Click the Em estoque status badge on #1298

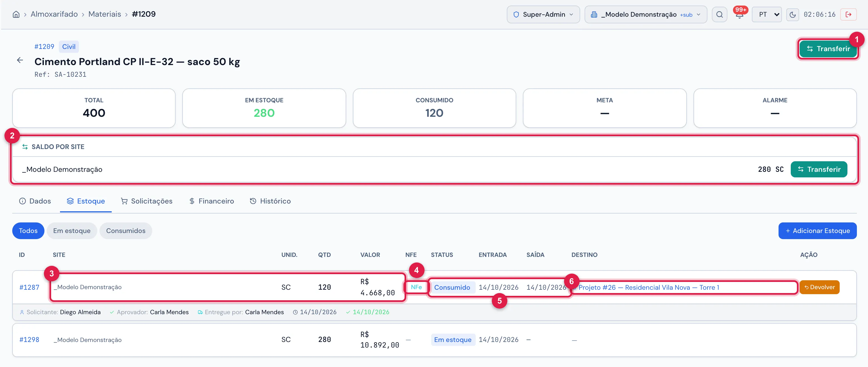tap(453, 340)
